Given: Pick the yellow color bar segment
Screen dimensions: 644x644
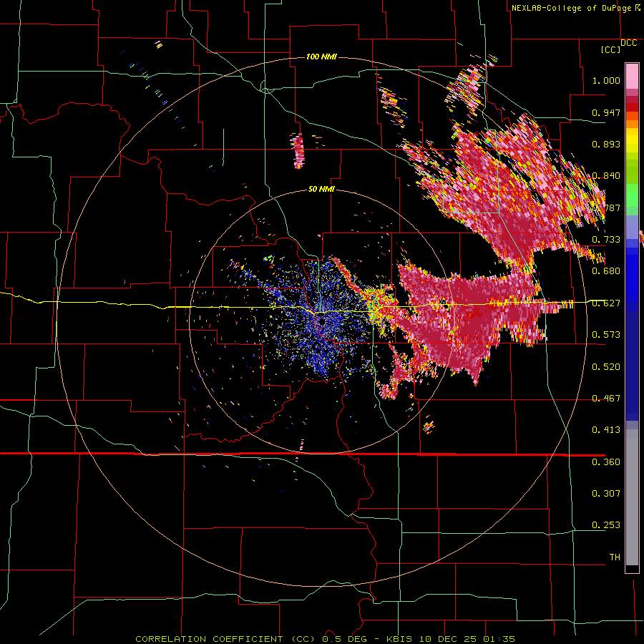Looking at the screenshot, I should [x=632, y=140].
